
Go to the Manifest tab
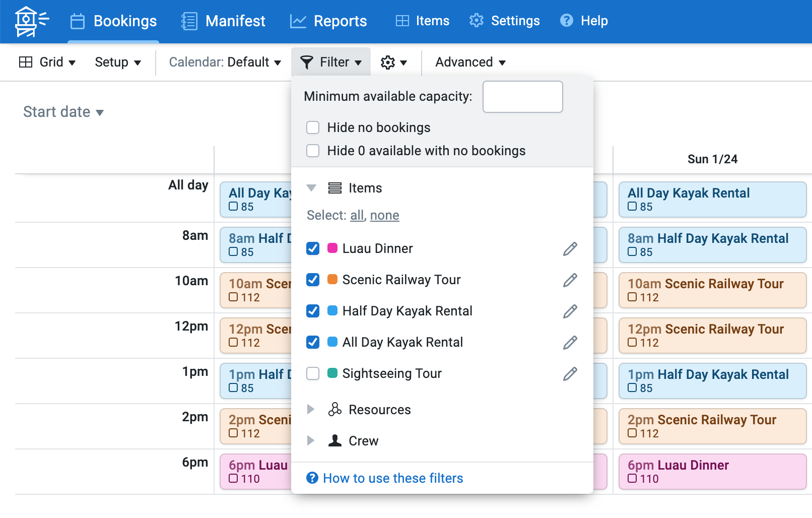(x=223, y=21)
